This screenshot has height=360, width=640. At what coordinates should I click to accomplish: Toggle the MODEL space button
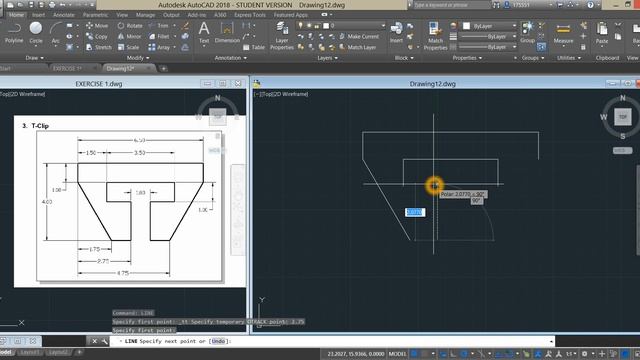coord(397,354)
